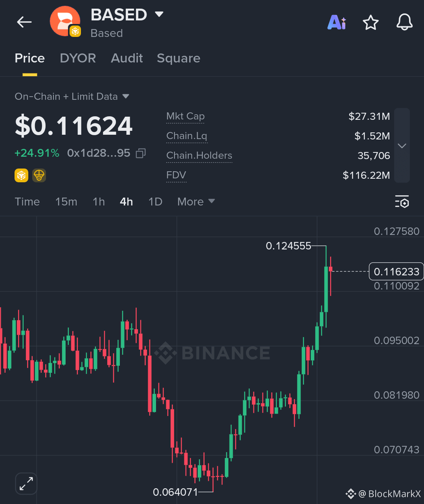This screenshot has height=504, width=424.
Task: Tap the airdrop parachute badge icon
Action: click(39, 175)
